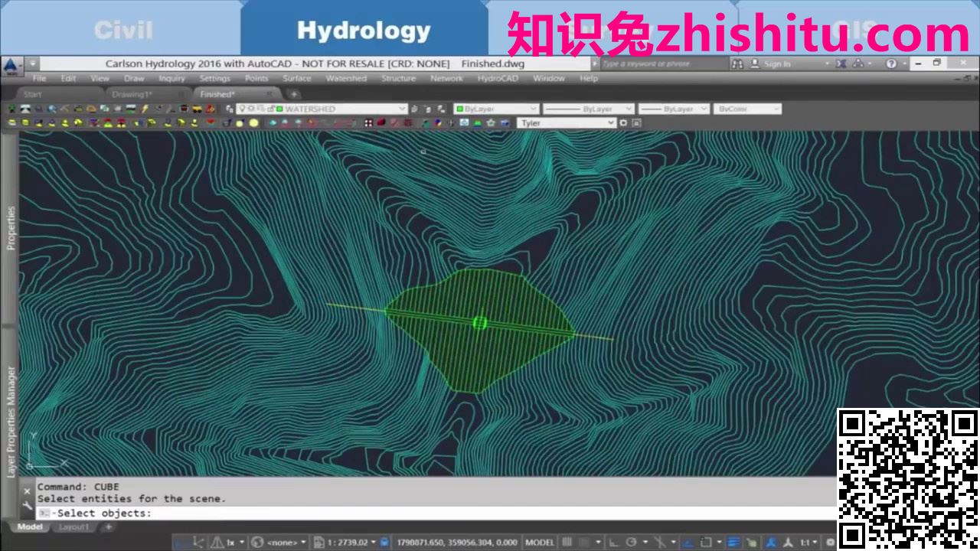Click WATERSHED layer green color swatch

pos(279,109)
